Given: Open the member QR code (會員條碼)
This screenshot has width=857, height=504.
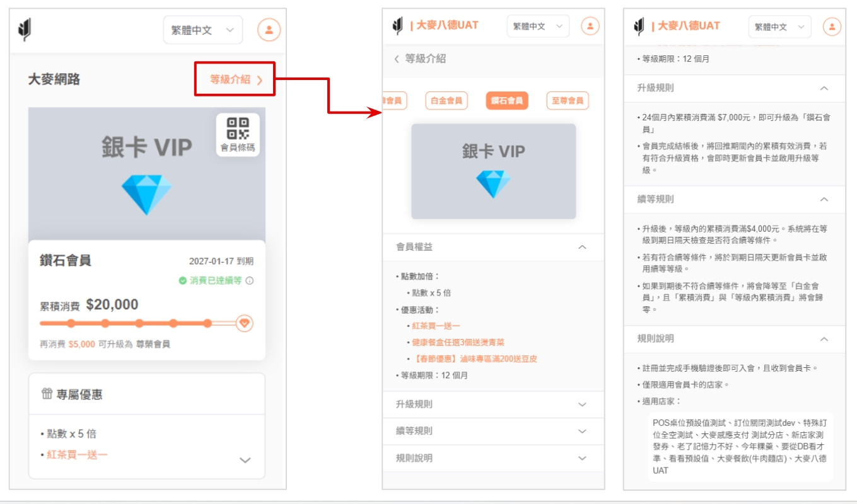Looking at the screenshot, I should point(238,134).
